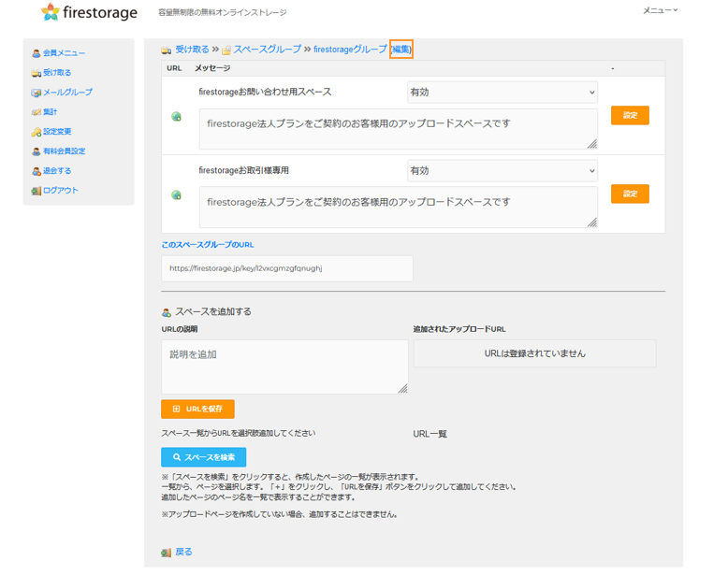Click the firestorageお取引様専用 name text
The image size is (728, 575).
click(x=243, y=170)
